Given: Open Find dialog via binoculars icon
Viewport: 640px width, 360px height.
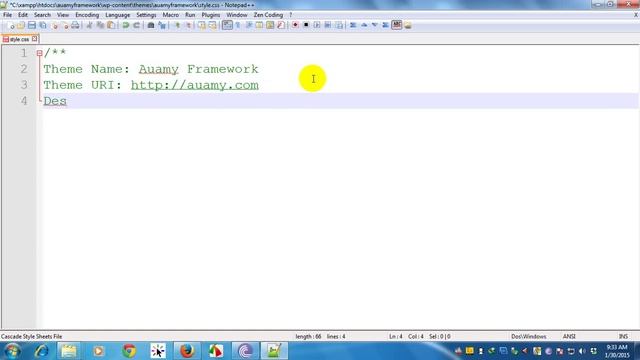Looking at the screenshot, I should [151, 25].
